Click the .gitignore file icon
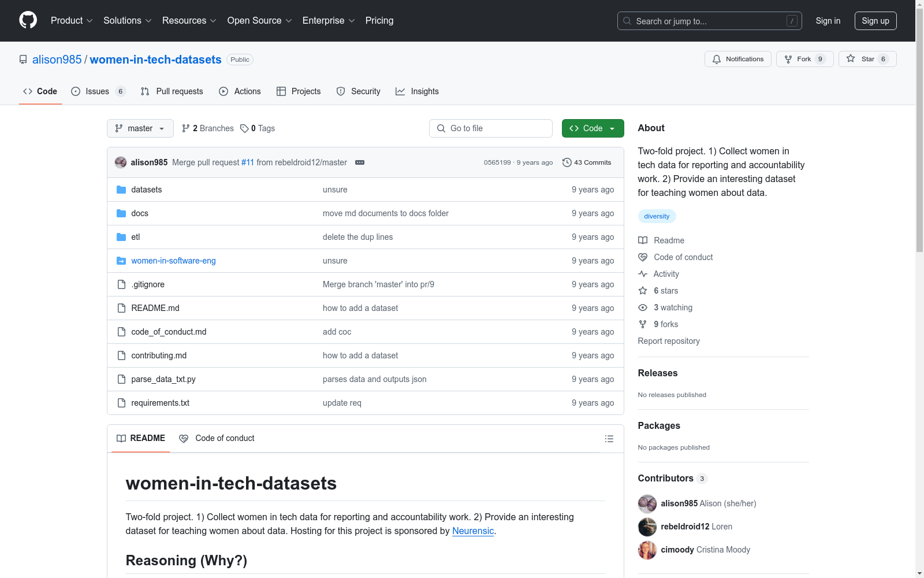 coord(121,284)
